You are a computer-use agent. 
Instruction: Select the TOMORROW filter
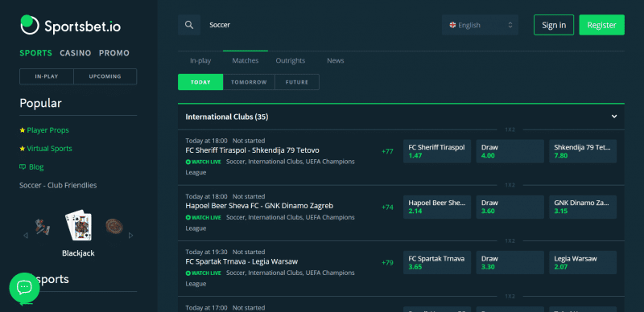coord(249,82)
